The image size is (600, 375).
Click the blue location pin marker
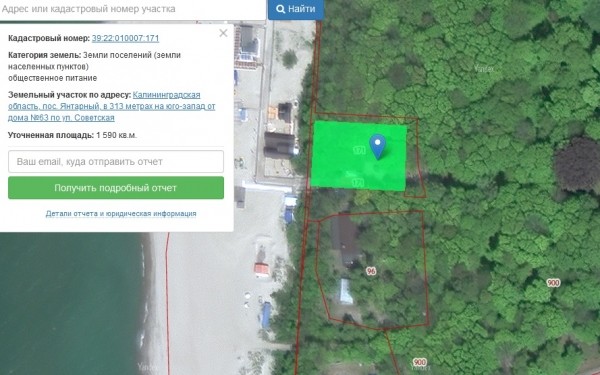click(x=378, y=146)
